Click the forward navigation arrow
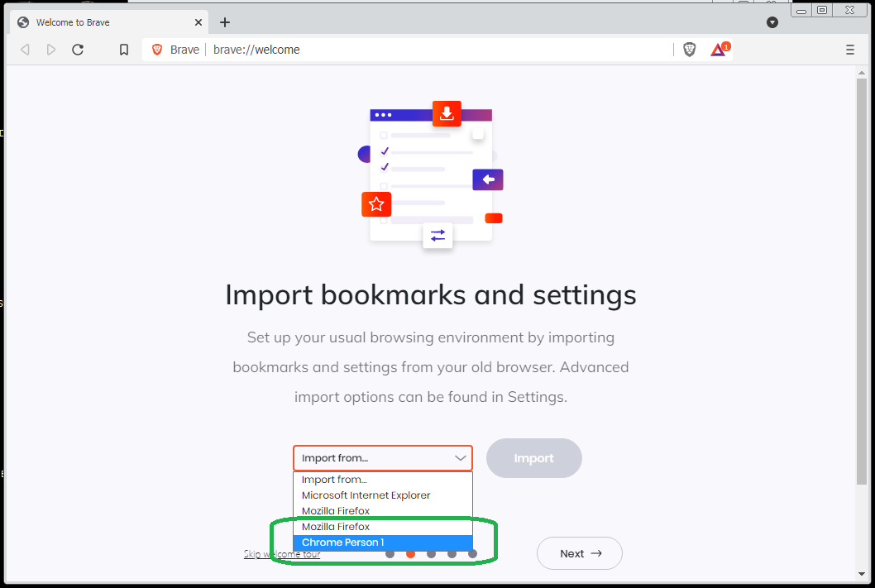Viewport: 875px width, 588px height. 50,50
